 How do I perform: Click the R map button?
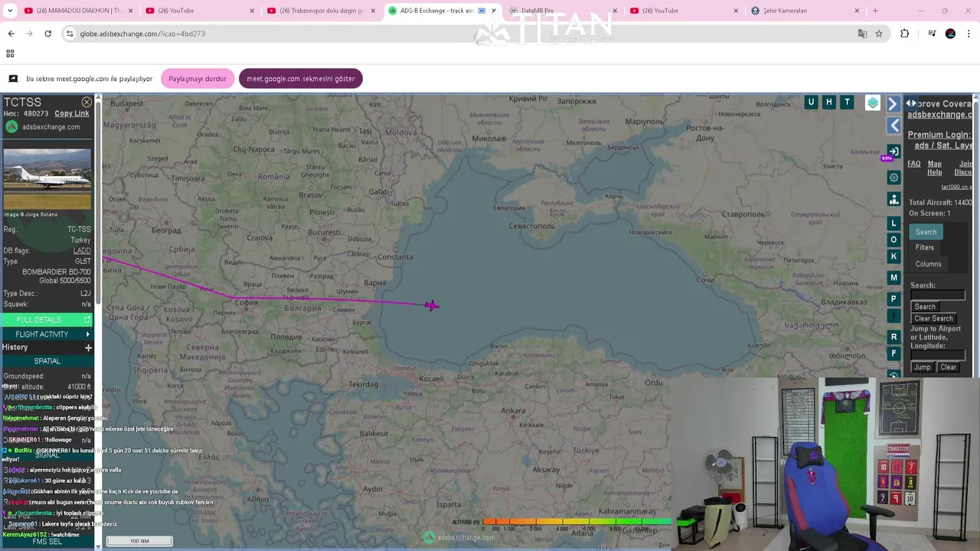[x=893, y=337]
